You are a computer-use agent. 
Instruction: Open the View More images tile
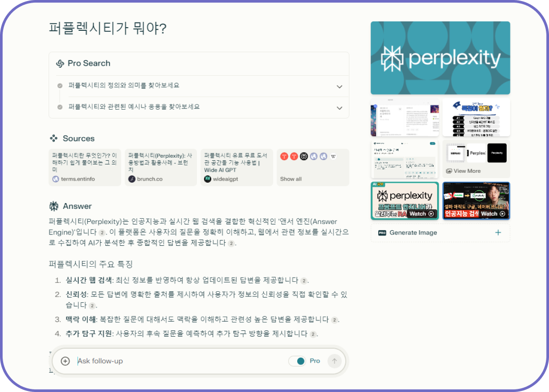476,159
